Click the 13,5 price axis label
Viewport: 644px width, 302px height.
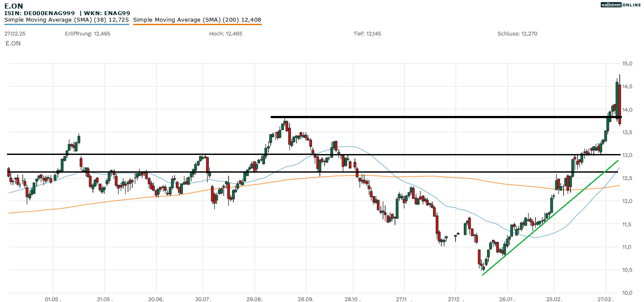tap(626, 132)
